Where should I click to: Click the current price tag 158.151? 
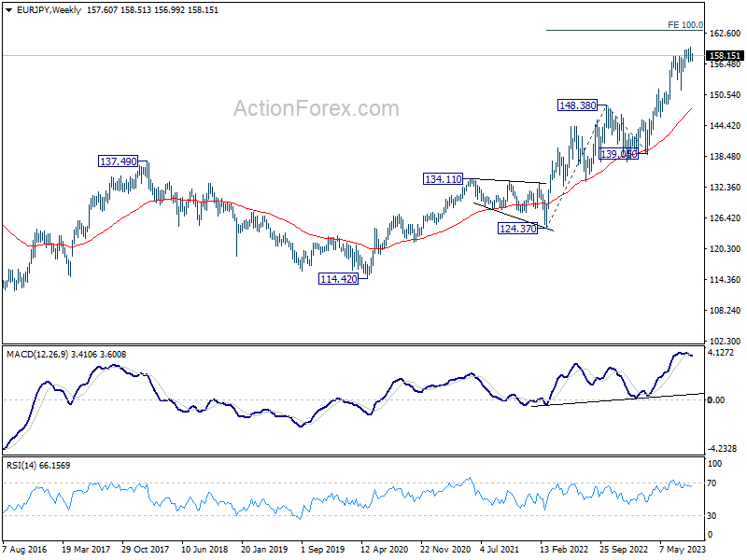point(725,56)
